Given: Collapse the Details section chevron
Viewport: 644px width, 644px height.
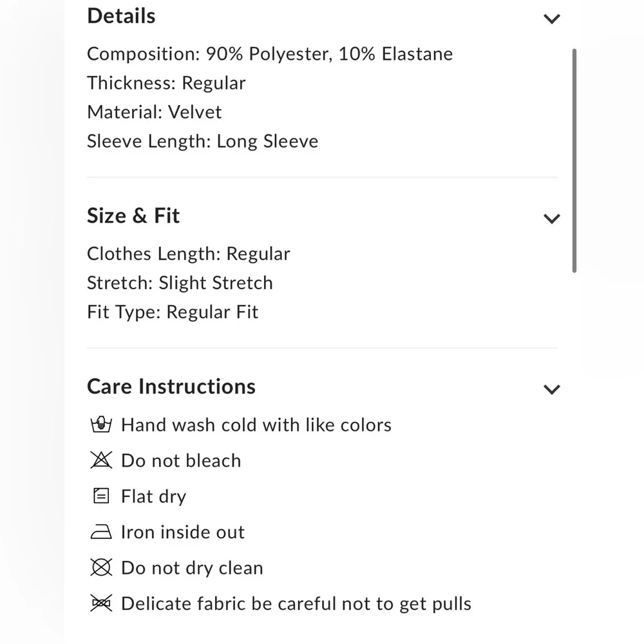Looking at the screenshot, I should 552,19.
